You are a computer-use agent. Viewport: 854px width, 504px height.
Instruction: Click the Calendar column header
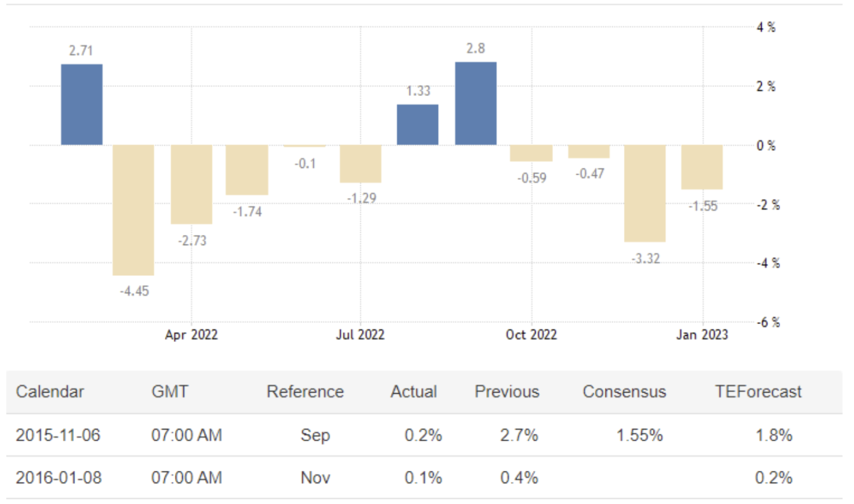[x=50, y=392]
